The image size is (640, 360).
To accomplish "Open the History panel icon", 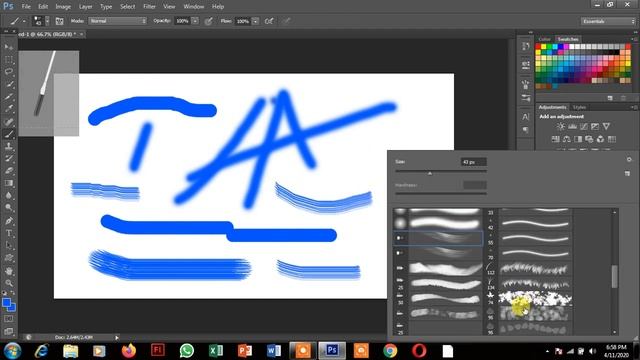I will tap(526, 47).
